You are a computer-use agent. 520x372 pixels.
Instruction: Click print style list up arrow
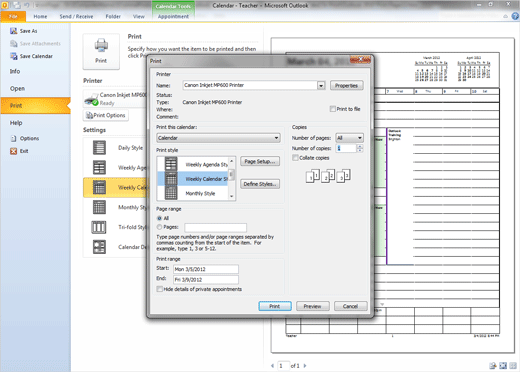pyautogui.click(x=232, y=161)
